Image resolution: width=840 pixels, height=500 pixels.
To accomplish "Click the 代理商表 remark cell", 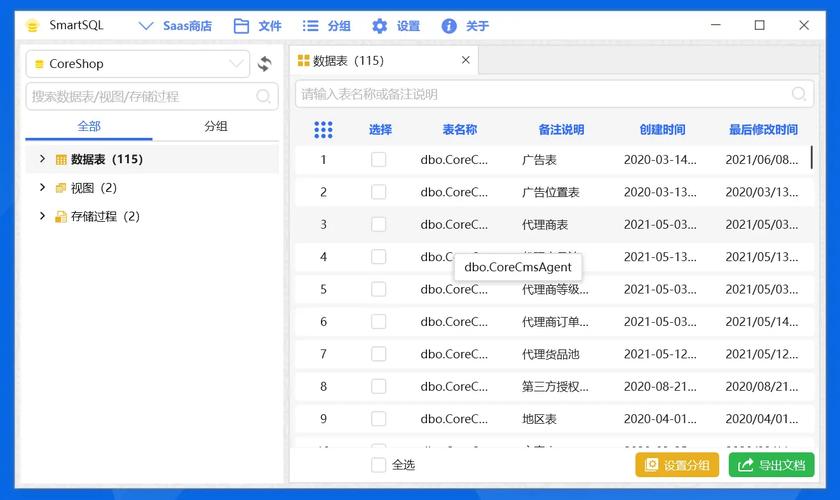I will [x=545, y=225].
